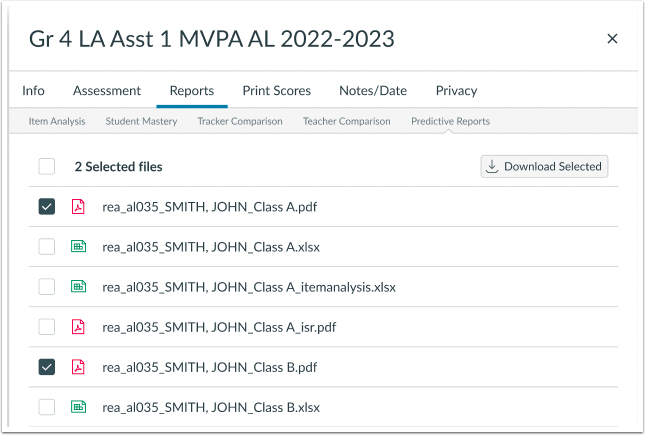This screenshot has height=435, width=645.
Task: Switch to the Info tab
Action: pyautogui.click(x=33, y=90)
